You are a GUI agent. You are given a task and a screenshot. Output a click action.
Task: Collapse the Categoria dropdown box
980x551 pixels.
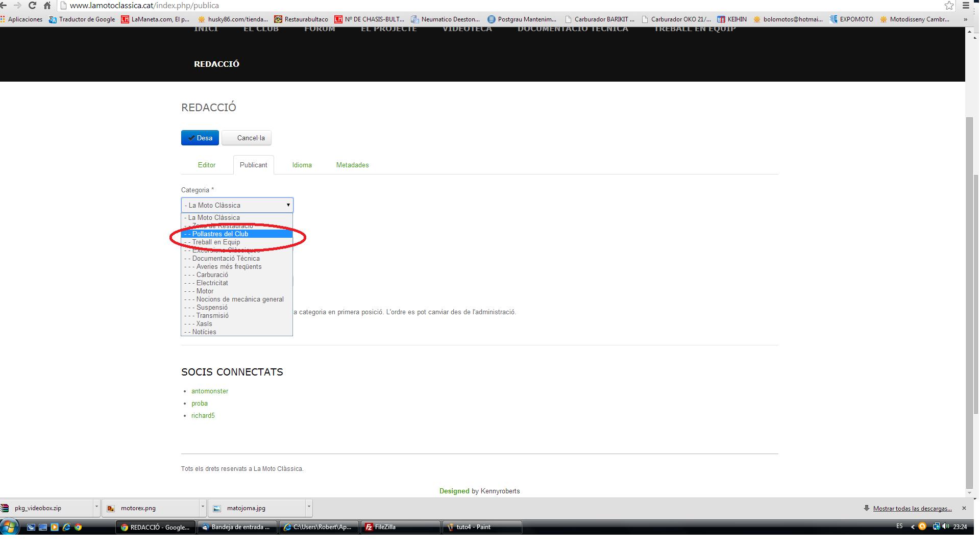pos(237,205)
